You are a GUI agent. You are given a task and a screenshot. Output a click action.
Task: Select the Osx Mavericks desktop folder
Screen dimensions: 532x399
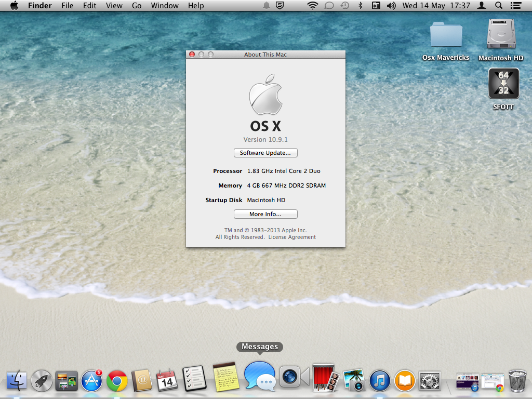click(445, 41)
